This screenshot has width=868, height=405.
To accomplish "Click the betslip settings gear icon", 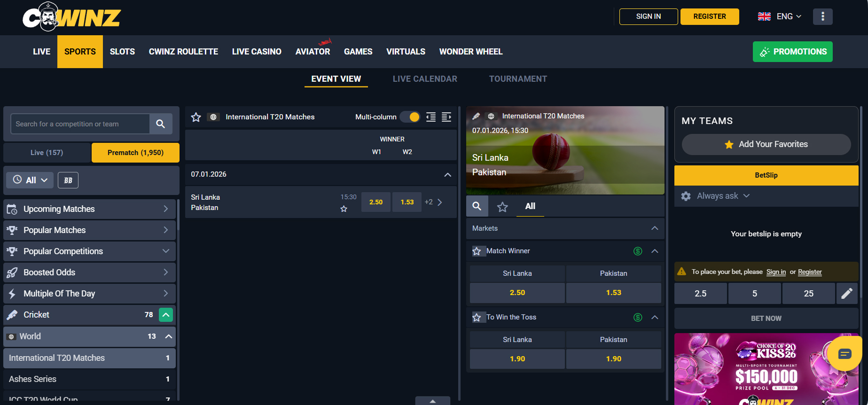I will 686,196.
